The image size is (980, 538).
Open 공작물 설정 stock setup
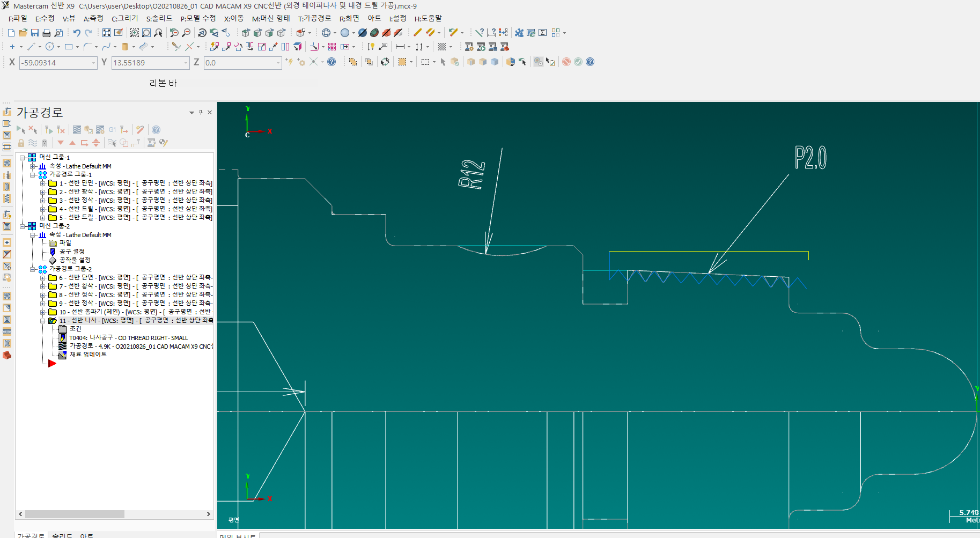75,260
